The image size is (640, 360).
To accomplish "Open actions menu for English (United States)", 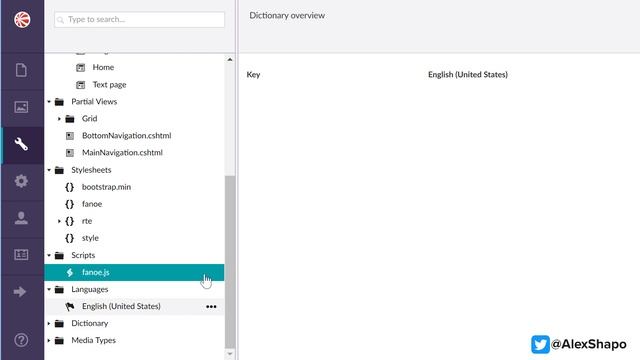I will click(211, 307).
